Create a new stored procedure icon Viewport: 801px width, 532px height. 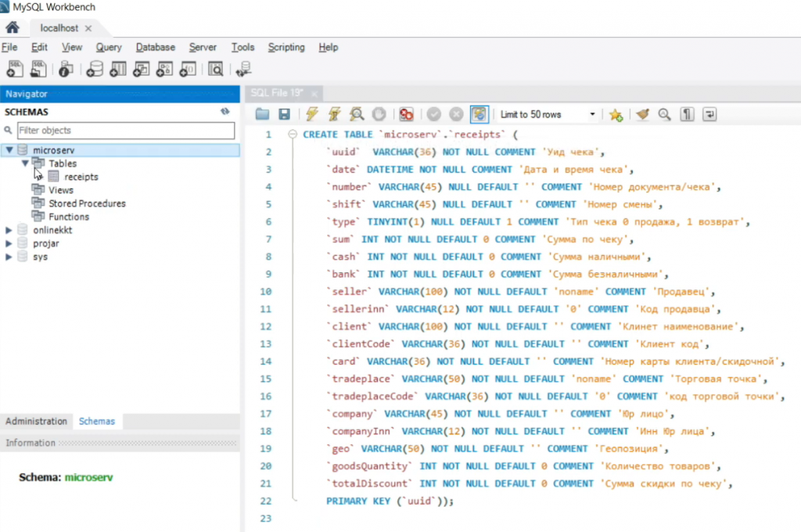(x=164, y=69)
